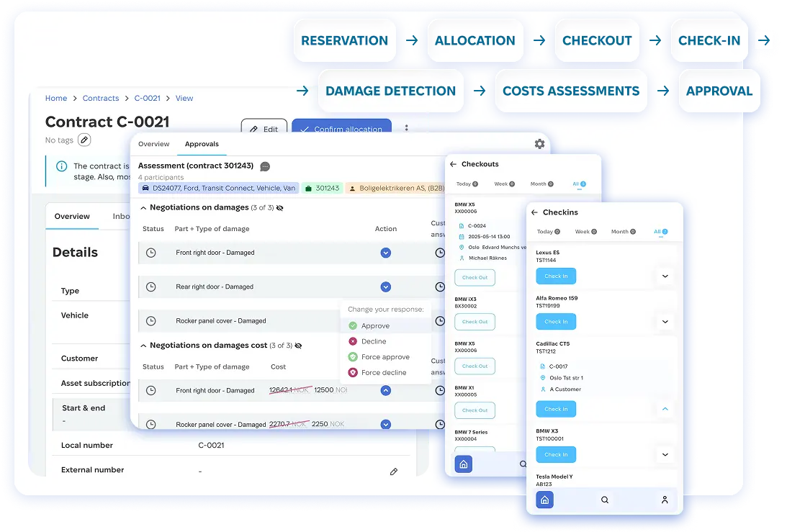Open the settings gear in the Approvals panel
The image size is (787, 532).
pos(539,144)
